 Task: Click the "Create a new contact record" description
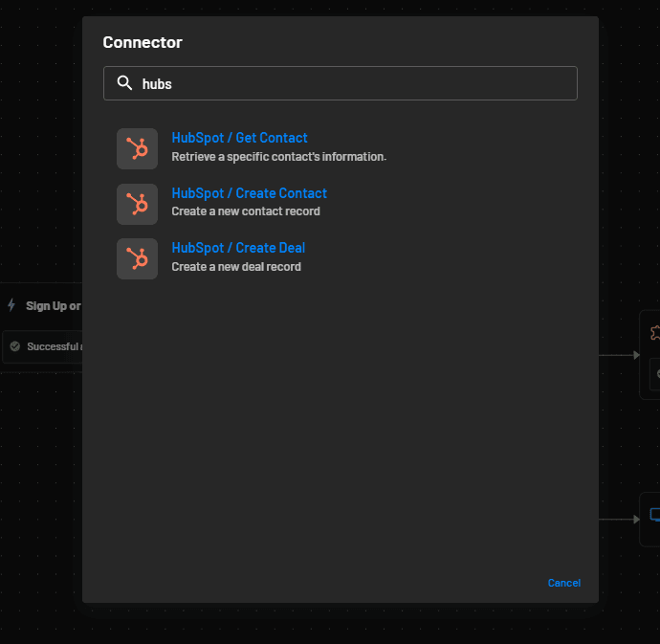click(245, 211)
